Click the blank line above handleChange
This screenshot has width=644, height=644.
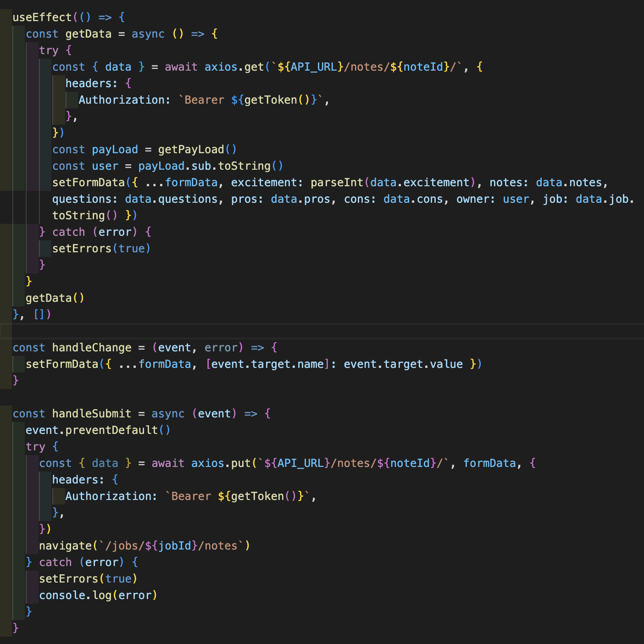322,331
